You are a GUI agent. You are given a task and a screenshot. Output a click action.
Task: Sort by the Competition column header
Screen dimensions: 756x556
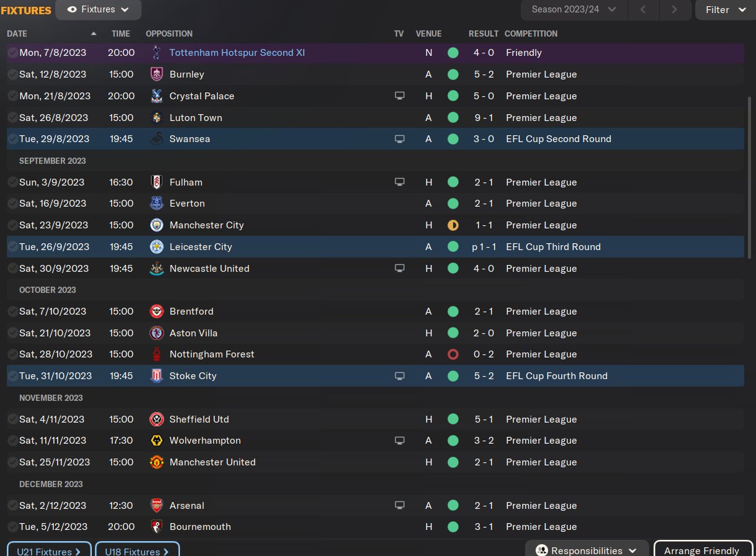(531, 34)
